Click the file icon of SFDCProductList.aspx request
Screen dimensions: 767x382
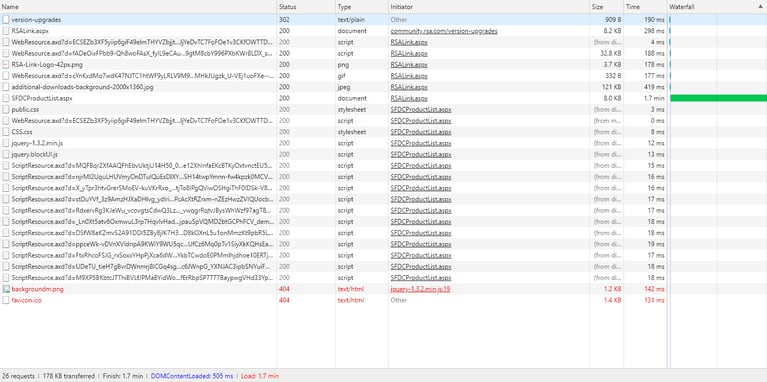pos(6,98)
